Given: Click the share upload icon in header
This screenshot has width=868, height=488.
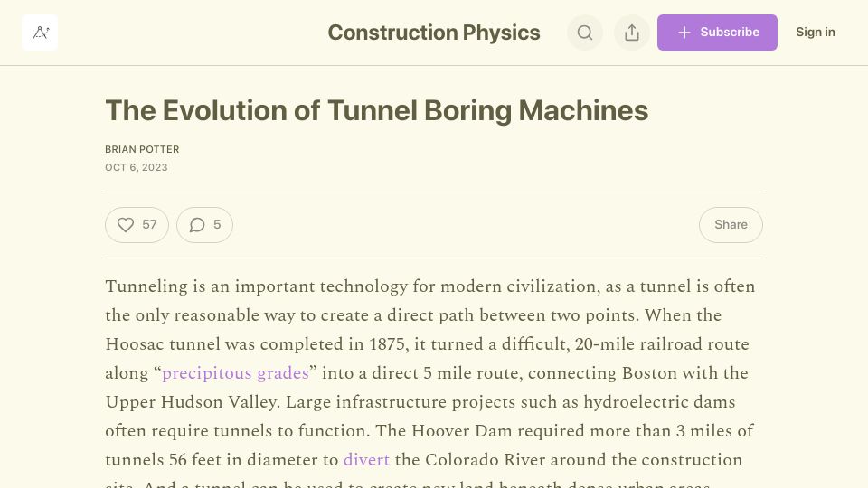Looking at the screenshot, I should tap(632, 33).
